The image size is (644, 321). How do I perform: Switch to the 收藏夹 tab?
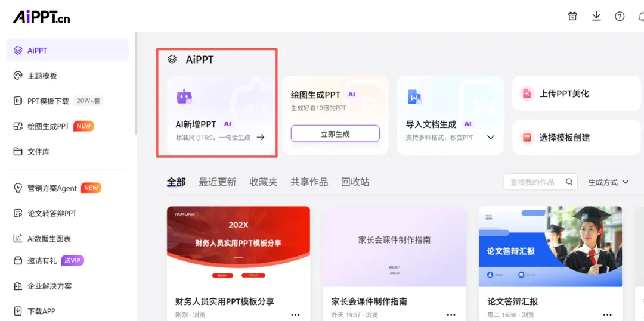click(x=264, y=182)
